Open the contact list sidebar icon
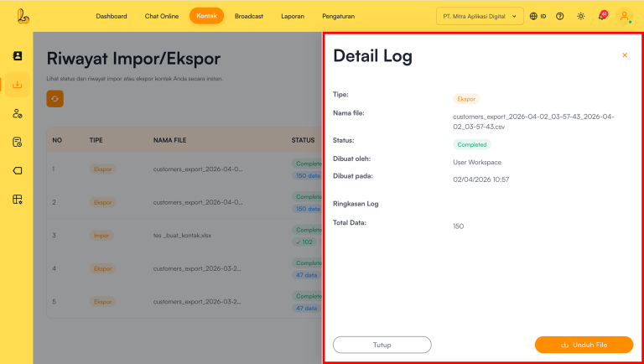Viewport: 644px width, 364px height. pos(17,56)
